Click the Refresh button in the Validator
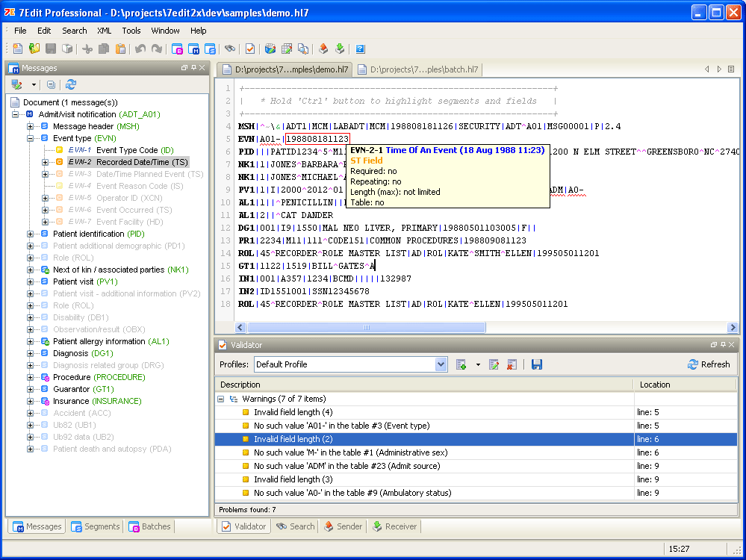This screenshot has height=560, width=746. pos(708,364)
